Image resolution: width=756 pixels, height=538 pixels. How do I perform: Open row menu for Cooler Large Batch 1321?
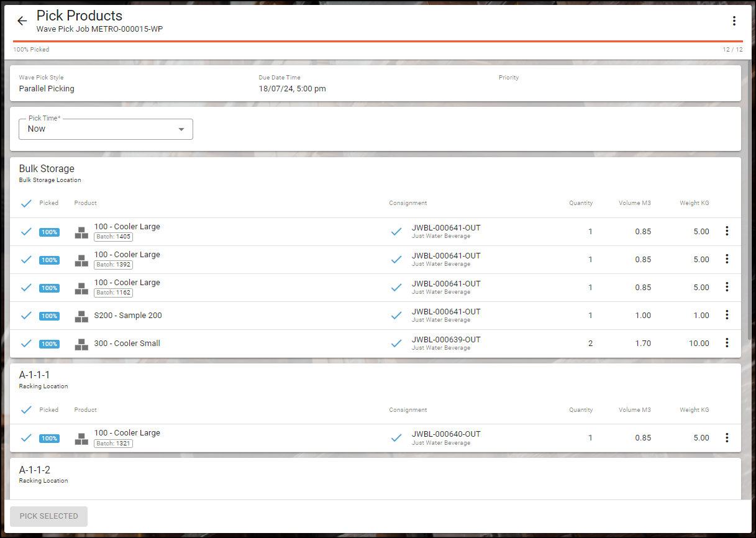pos(727,438)
